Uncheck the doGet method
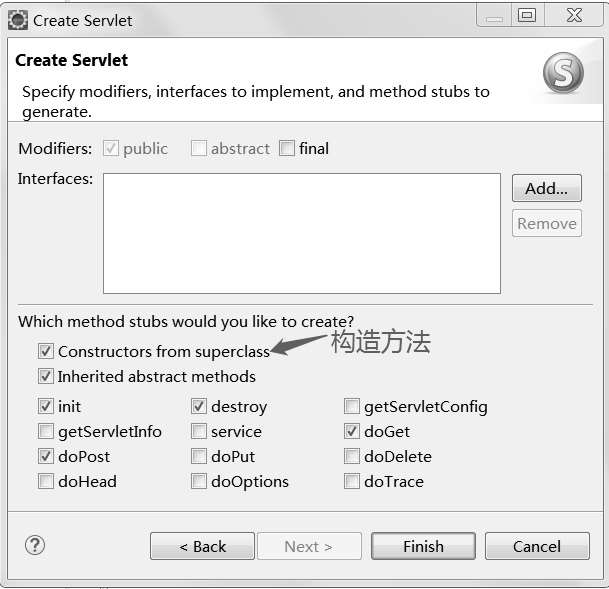 coord(352,432)
